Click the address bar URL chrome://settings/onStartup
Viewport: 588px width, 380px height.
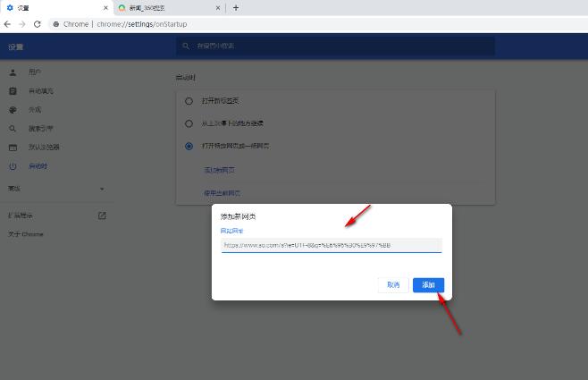pos(142,24)
